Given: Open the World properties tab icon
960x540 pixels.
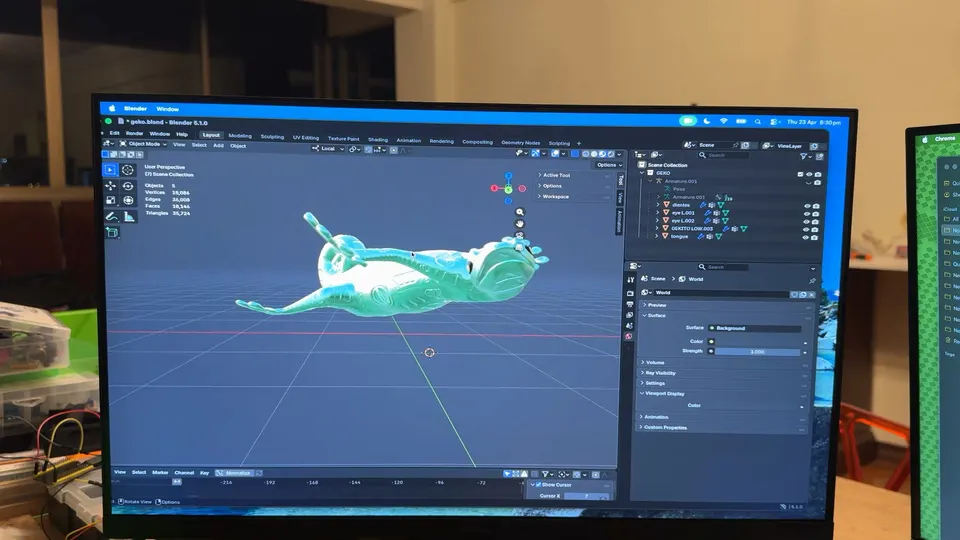Looking at the screenshot, I should coord(629,337).
